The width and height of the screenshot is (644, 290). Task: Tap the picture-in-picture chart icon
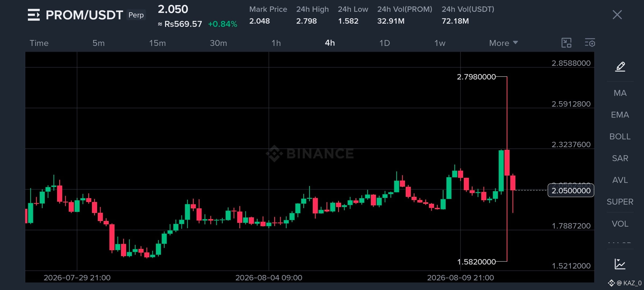pos(566,43)
